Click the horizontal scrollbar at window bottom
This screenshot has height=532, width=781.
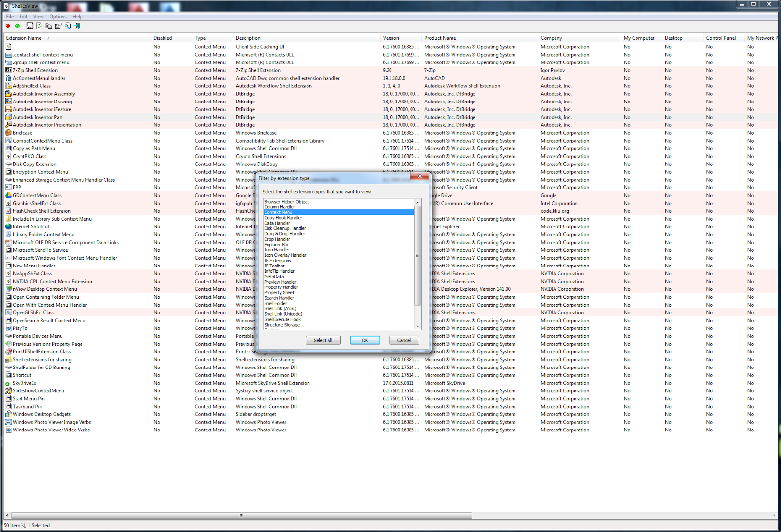point(242,515)
